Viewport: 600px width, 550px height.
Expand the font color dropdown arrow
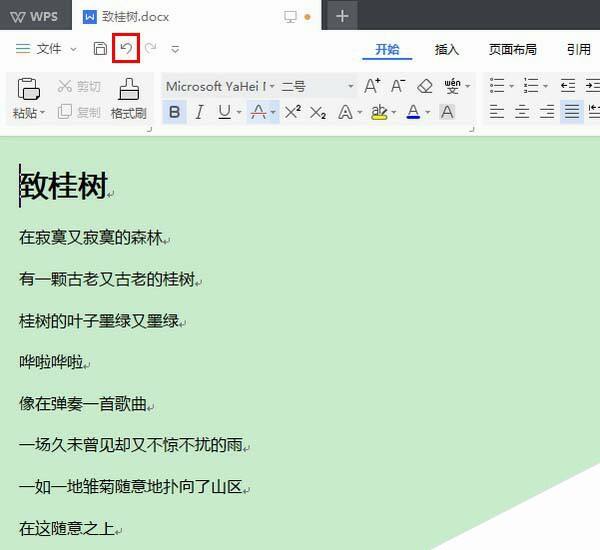[x=428, y=113]
